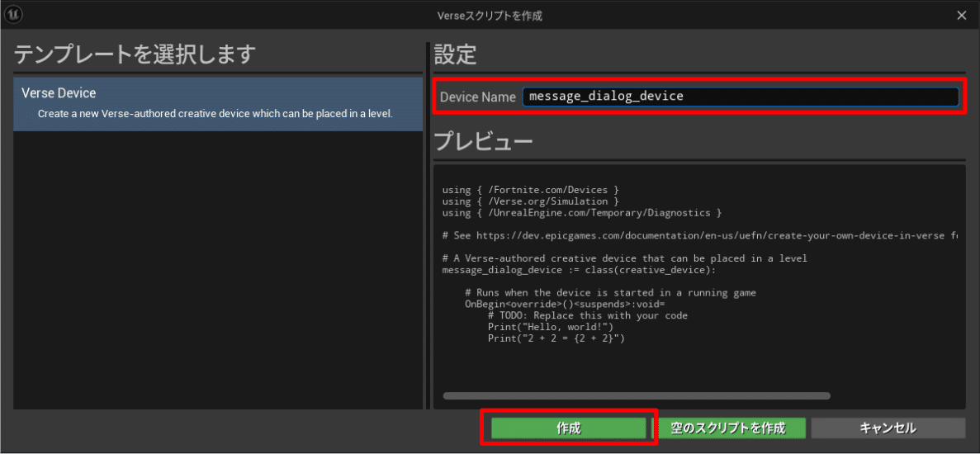Click the 'Device Name' label

pyautogui.click(x=477, y=97)
